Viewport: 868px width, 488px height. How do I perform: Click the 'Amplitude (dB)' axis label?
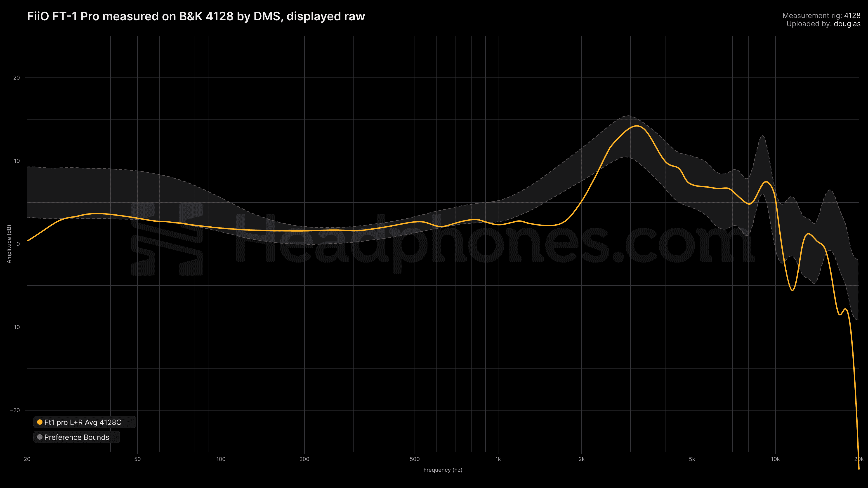(x=9, y=244)
